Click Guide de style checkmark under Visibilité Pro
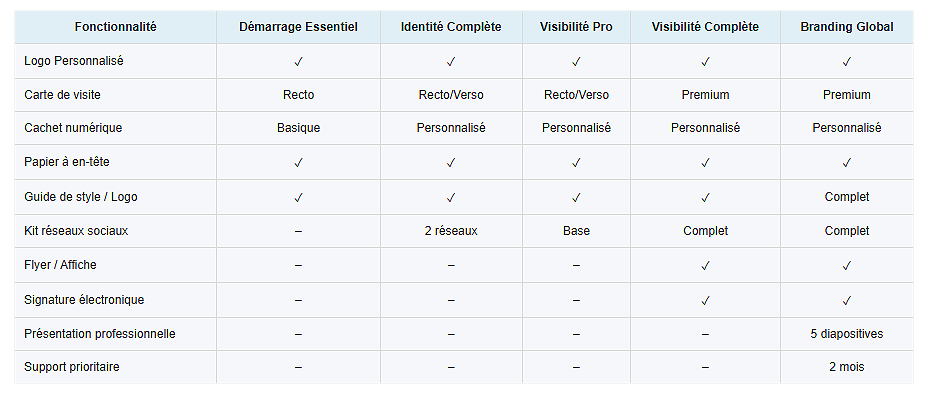The image size is (929, 394). pyautogui.click(x=576, y=197)
